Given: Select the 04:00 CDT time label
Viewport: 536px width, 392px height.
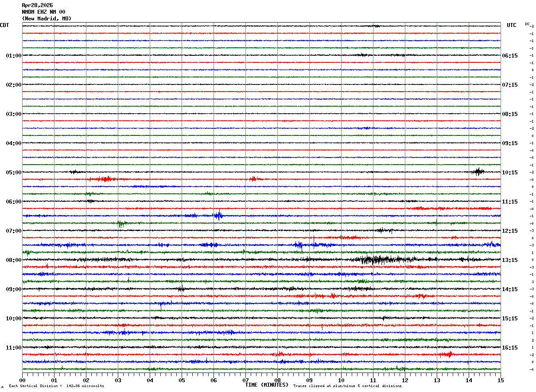Looking at the screenshot, I should click(14, 143).
